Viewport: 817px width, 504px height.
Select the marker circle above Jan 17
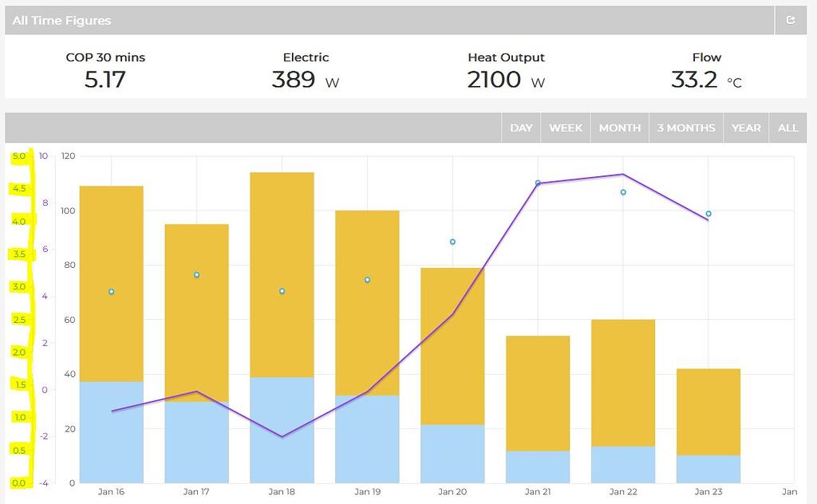[196, 274]
